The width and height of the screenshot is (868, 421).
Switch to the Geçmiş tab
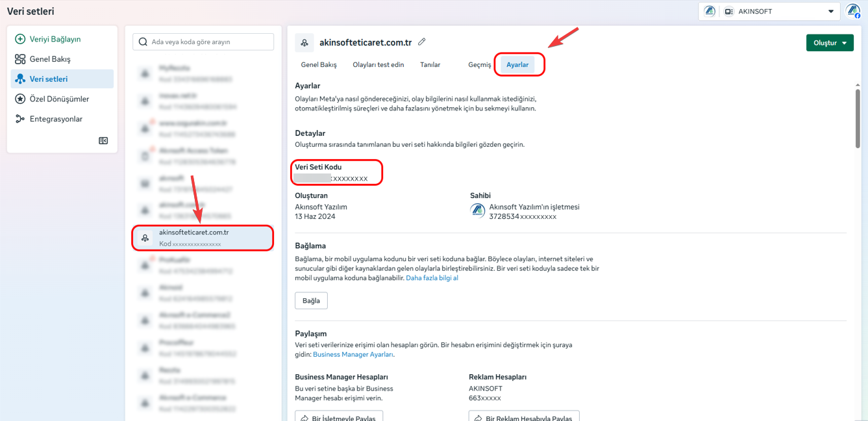(x=480, y=65)
